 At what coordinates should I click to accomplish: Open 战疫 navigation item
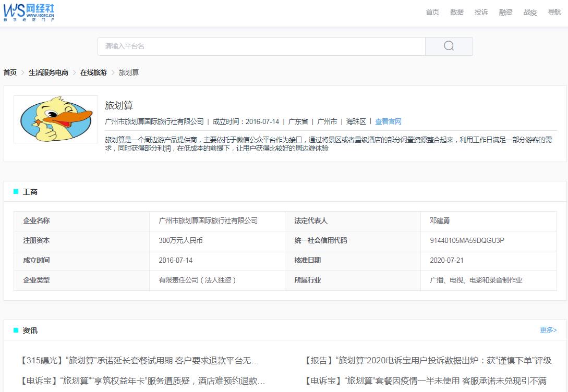[x=530, y=12]
